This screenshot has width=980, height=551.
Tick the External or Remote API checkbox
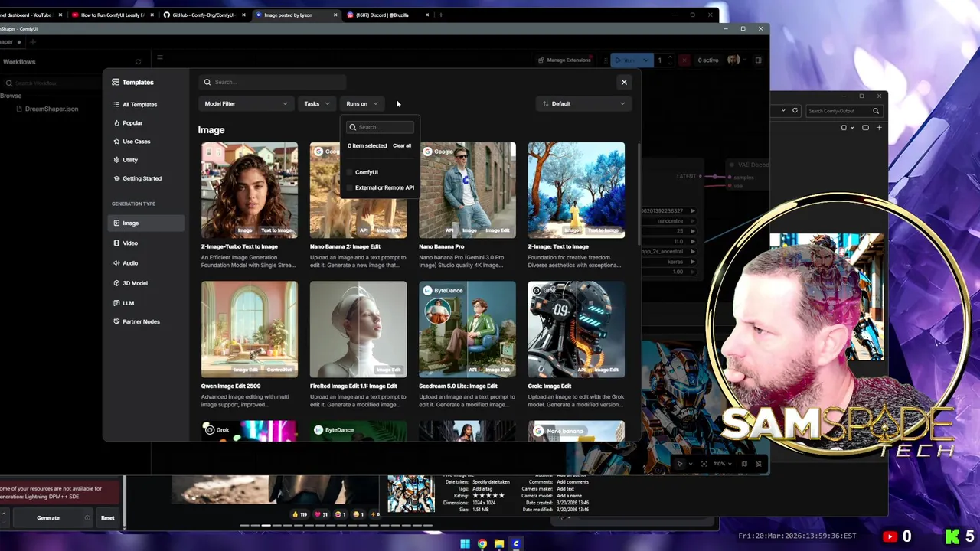click(x=351, y=187)
